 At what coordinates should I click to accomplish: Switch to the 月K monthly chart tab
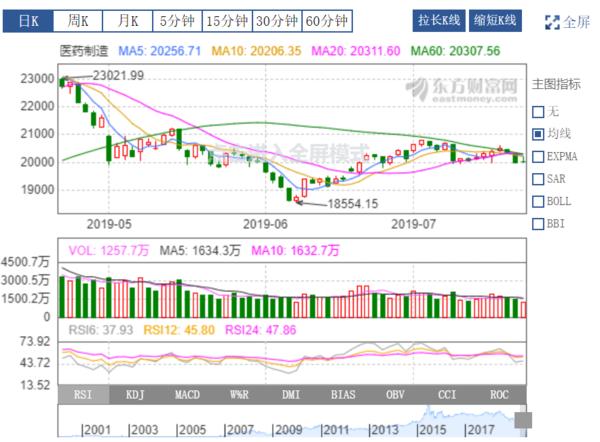128,21
